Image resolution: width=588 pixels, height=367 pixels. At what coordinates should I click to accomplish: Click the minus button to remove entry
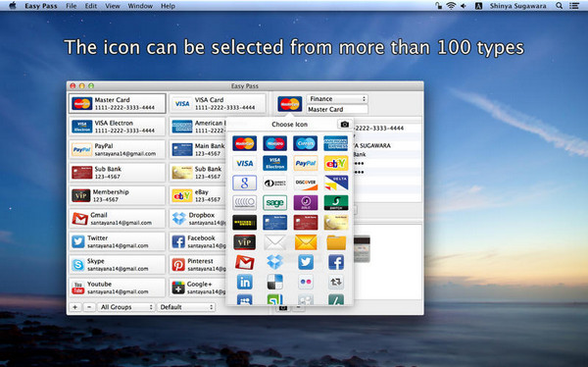pyautogui.click(x=89, y=307)
